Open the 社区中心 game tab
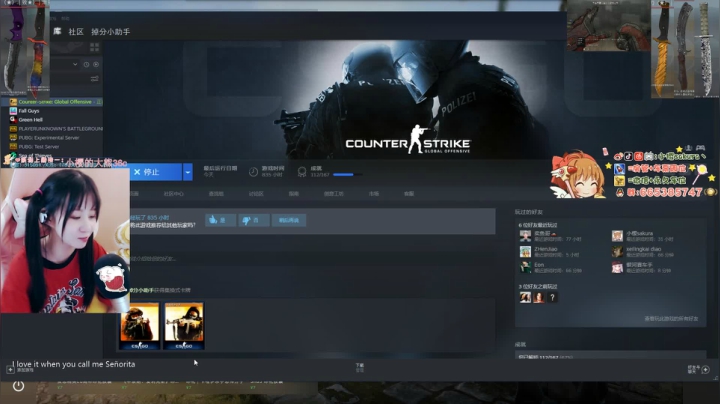Image resolution: width=720 pixels, height=404 pixels. tap(174, 194)
